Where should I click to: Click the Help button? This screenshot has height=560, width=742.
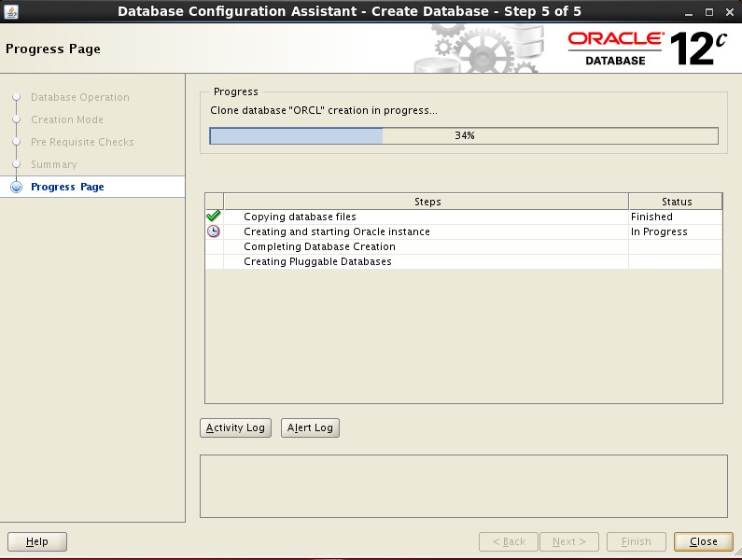37,541
